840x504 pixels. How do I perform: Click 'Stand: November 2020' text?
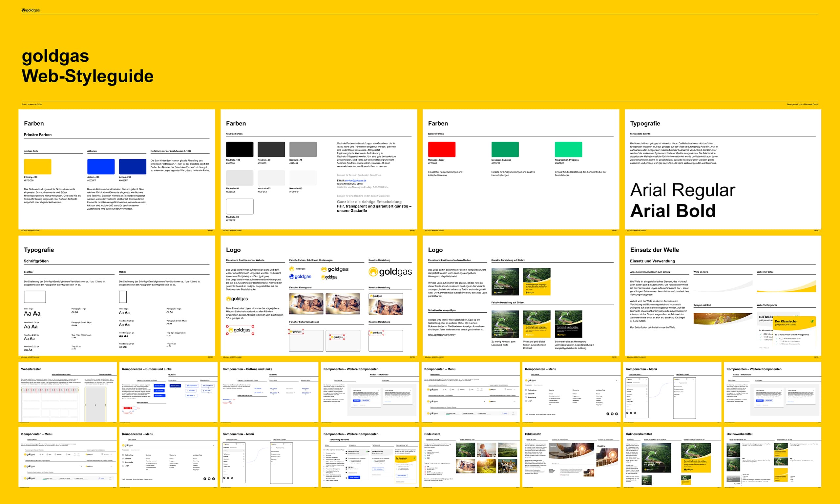[x=31, y=104]
